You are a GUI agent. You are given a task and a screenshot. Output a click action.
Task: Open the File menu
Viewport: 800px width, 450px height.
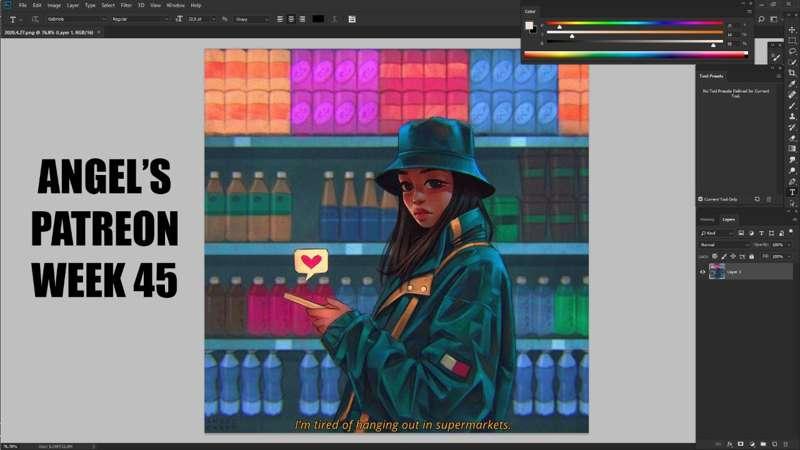pyautogui.click(x=22, y=5)
